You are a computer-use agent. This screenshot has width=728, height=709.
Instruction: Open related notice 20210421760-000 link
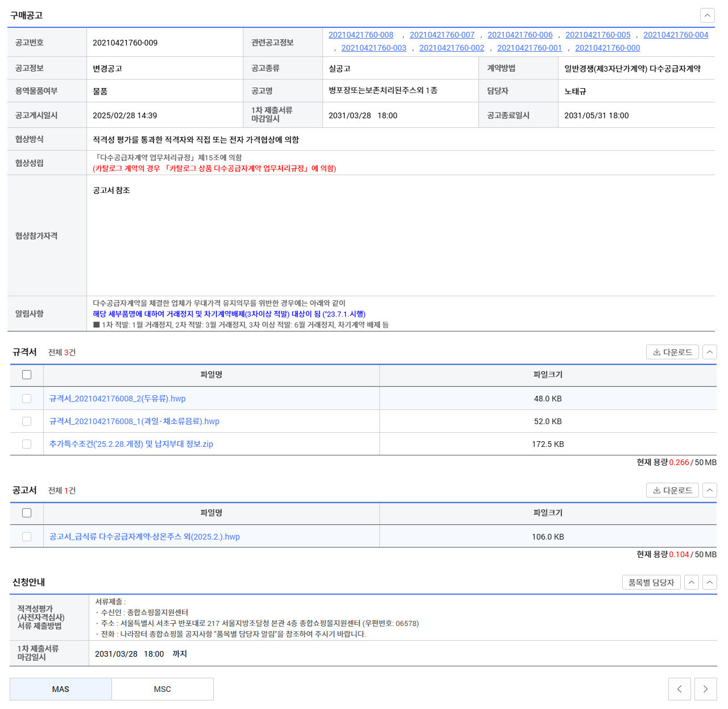pos(607,48)
